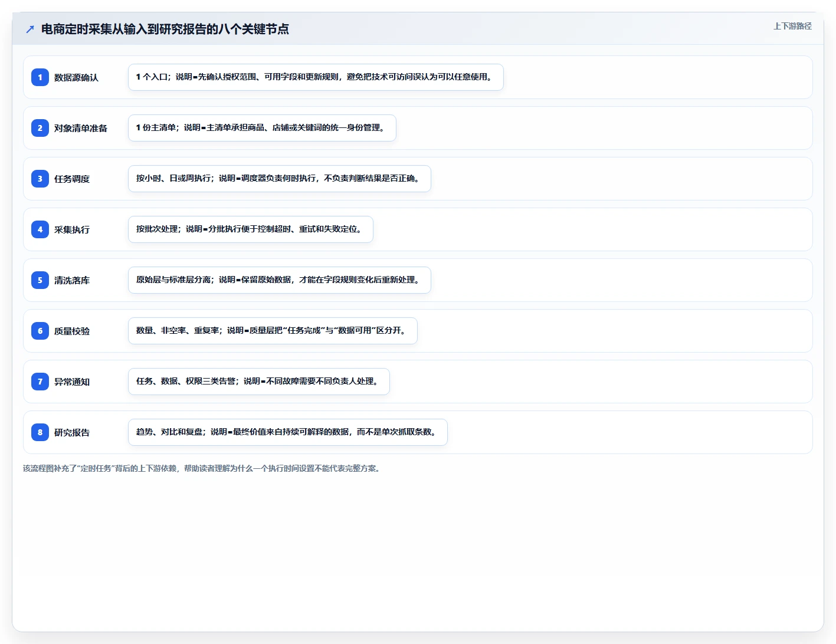Click the 任务调度 step label

tap(72, 179)
